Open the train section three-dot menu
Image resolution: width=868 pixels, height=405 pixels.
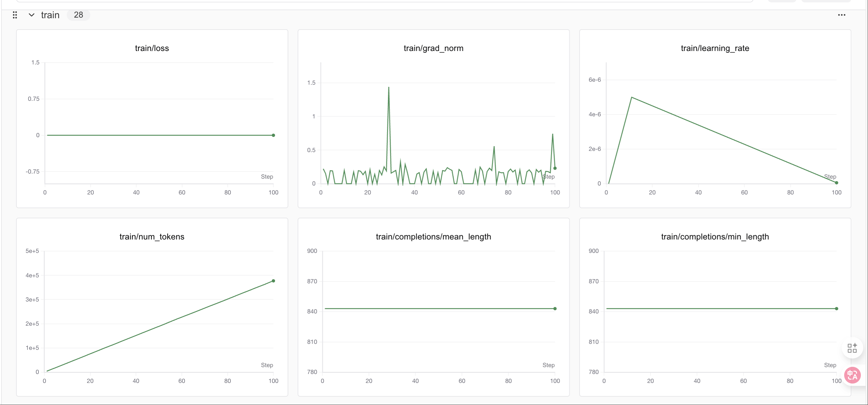click(841, 15)
